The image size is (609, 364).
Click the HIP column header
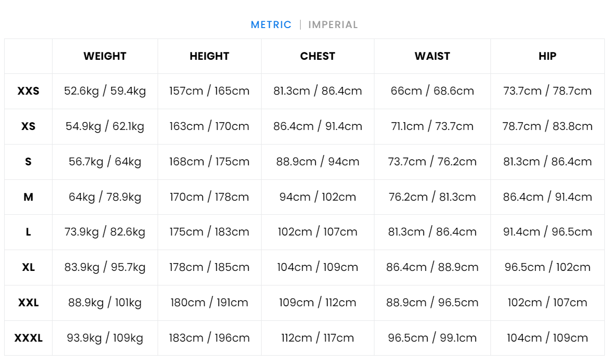547,56
